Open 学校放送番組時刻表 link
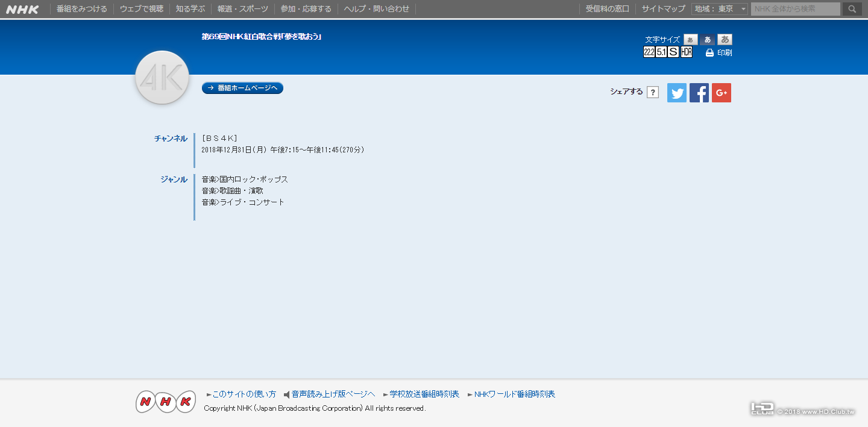868x427 pixels. 424,394
